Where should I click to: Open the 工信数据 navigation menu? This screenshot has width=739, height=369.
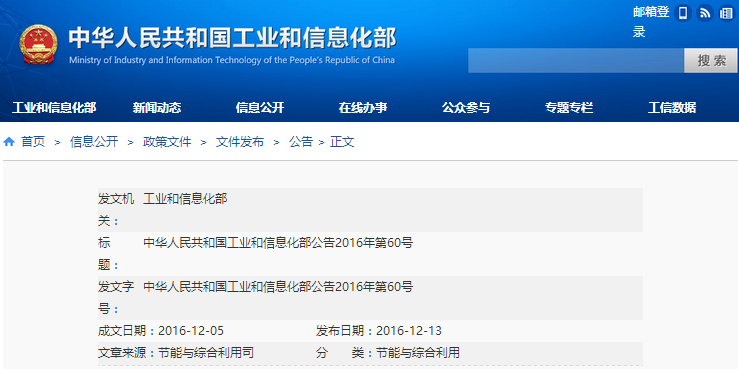tap(672, 108)
